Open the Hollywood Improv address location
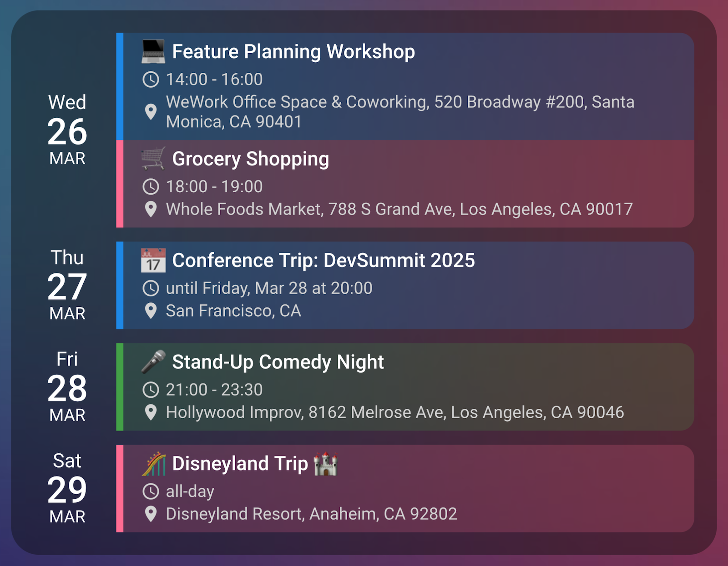The height and width of the screenshot is (566, 728). [x=394, y=412]
